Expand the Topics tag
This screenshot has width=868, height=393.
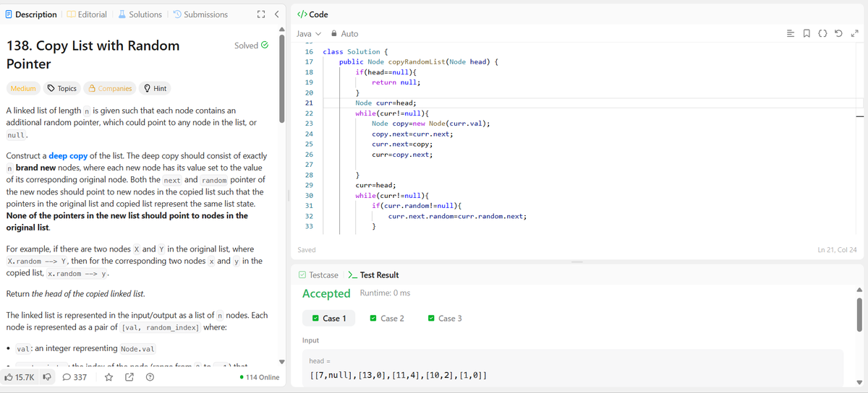(62, 88)
